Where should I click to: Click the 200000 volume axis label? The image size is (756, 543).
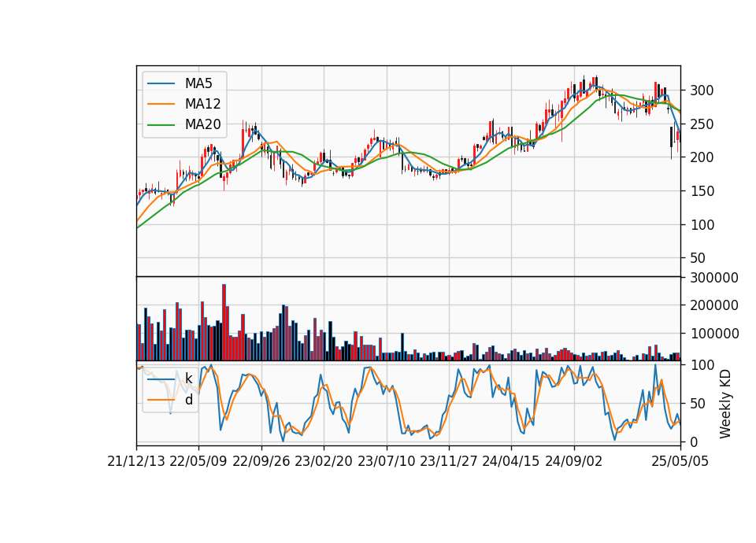[x=714, y=305]
